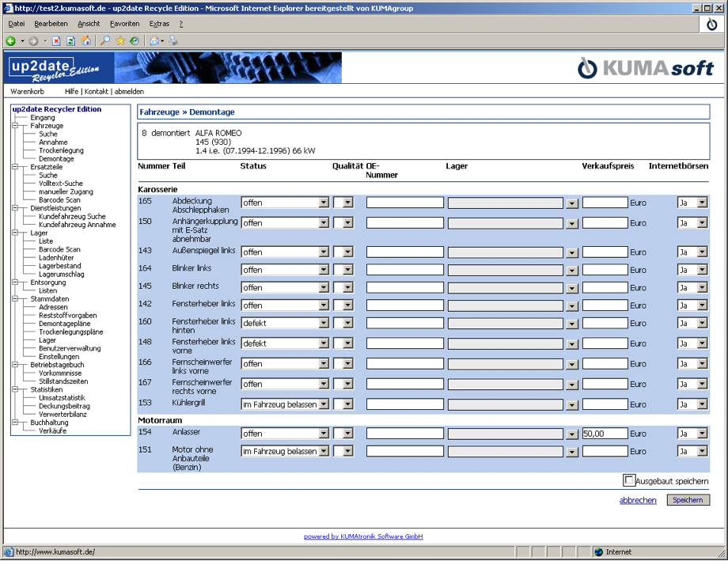This screenshot has width=728, height=561.
Task: Collapse the Dienstleistungen tree node
Action: click(x=15, y=208)
